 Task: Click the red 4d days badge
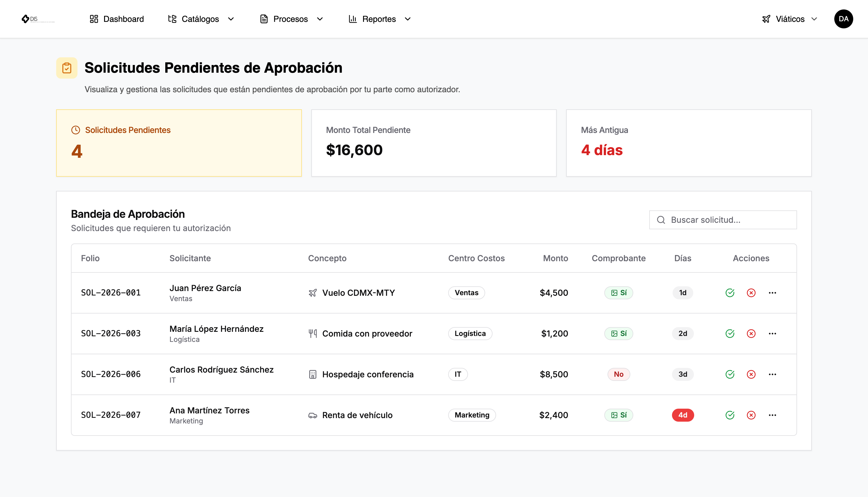tap(683, 415)
